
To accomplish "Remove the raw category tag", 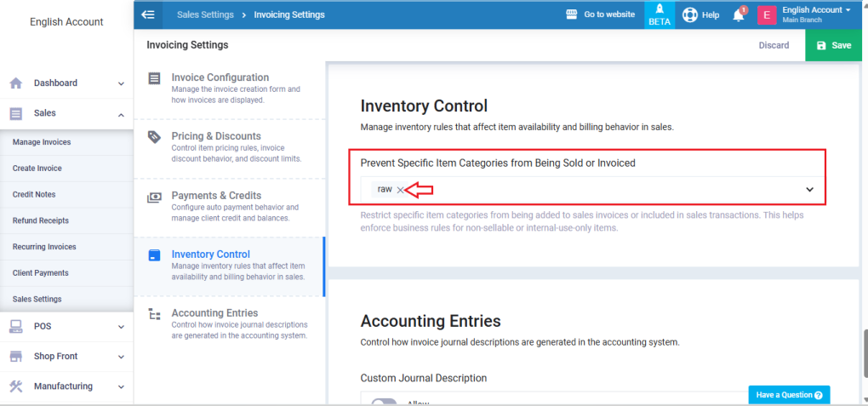I will pyautogui.click(x=400, y=190).
